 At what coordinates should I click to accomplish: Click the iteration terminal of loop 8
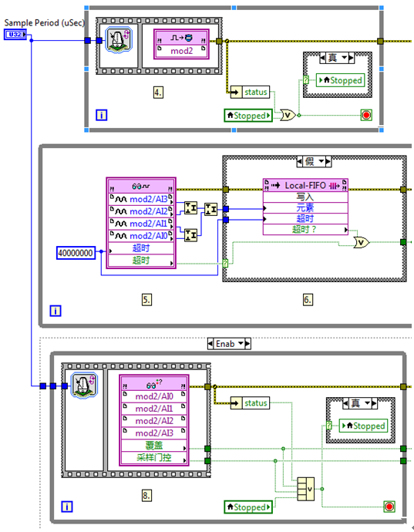[67, 507]
